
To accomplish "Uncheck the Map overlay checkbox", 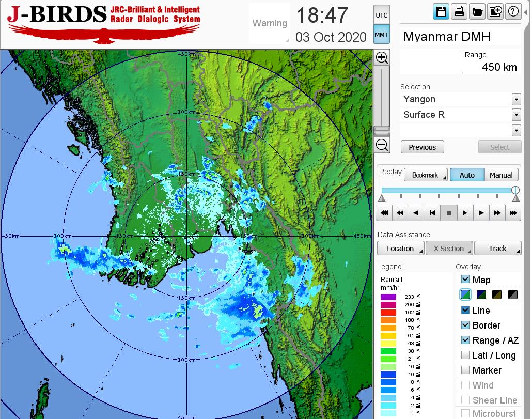I will 465,280.
